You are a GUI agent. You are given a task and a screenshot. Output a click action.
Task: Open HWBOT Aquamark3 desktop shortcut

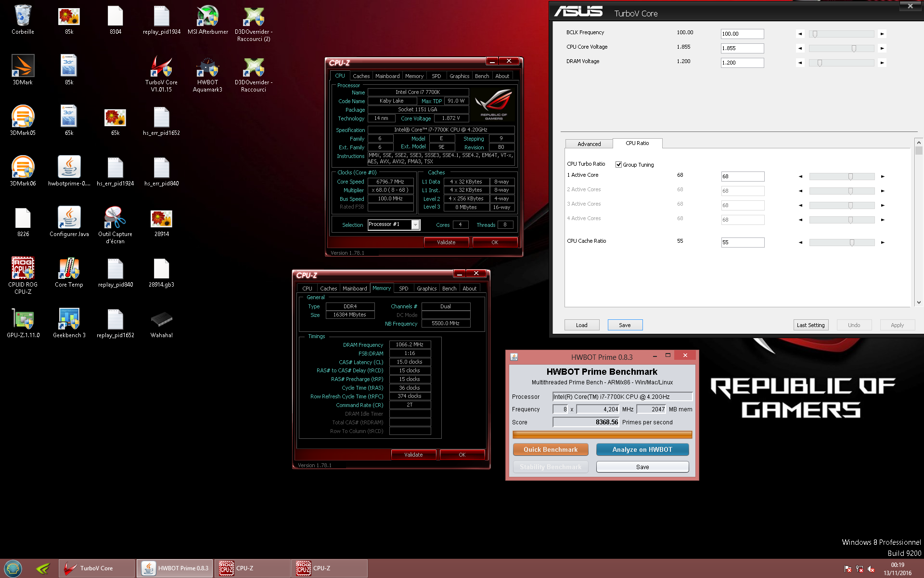tap(207, 73)
